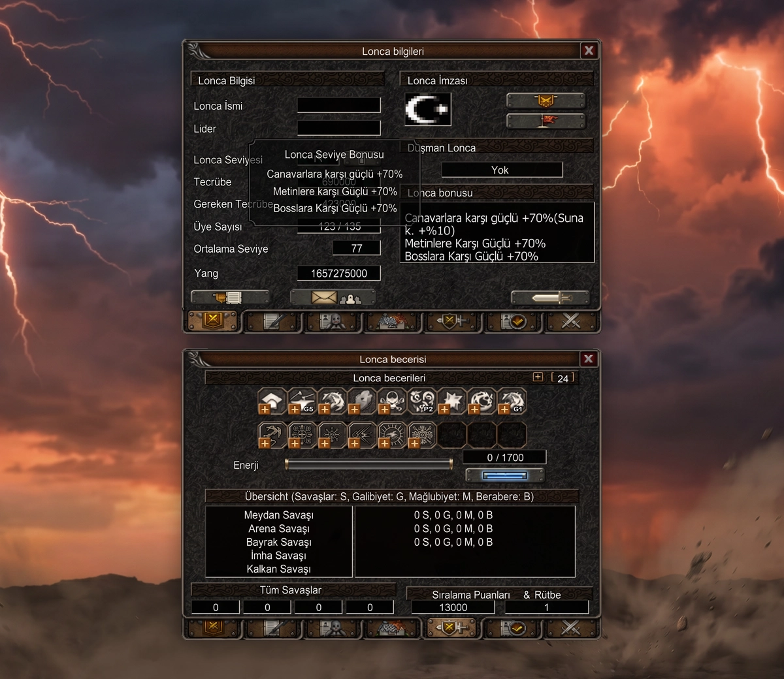Viewport: 784px width, 679px height.
Task: Click the P2 swirl skill icon
Action: (421, 402)
